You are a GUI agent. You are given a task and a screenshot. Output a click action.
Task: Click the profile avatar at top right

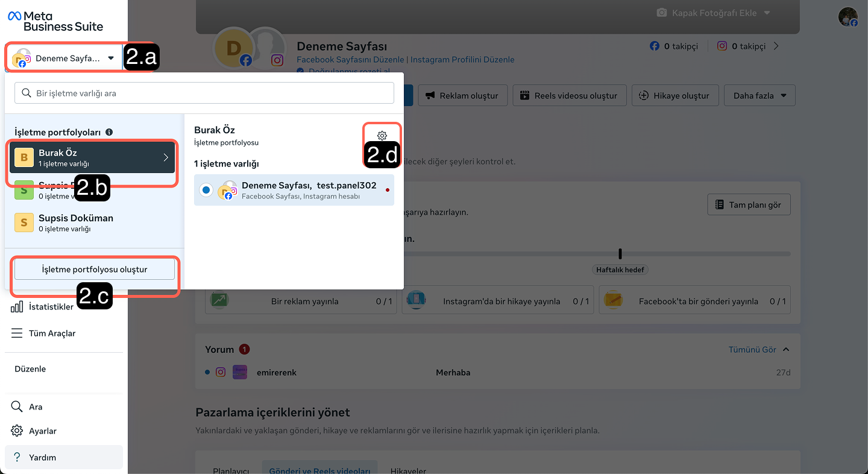coord(848,17)
